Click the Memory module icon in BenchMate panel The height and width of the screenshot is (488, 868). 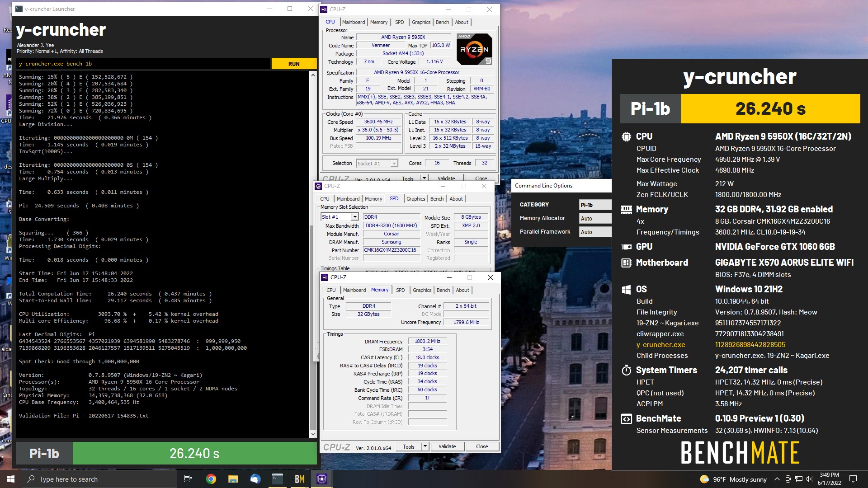pyautogui.click(x=626, y=209)
